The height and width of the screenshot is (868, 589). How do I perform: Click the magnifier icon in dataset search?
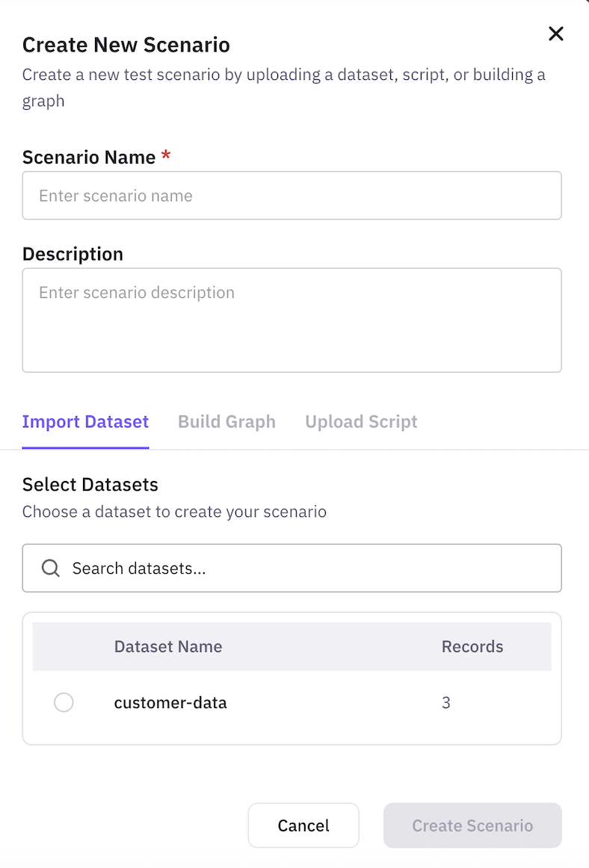point(51,568)
